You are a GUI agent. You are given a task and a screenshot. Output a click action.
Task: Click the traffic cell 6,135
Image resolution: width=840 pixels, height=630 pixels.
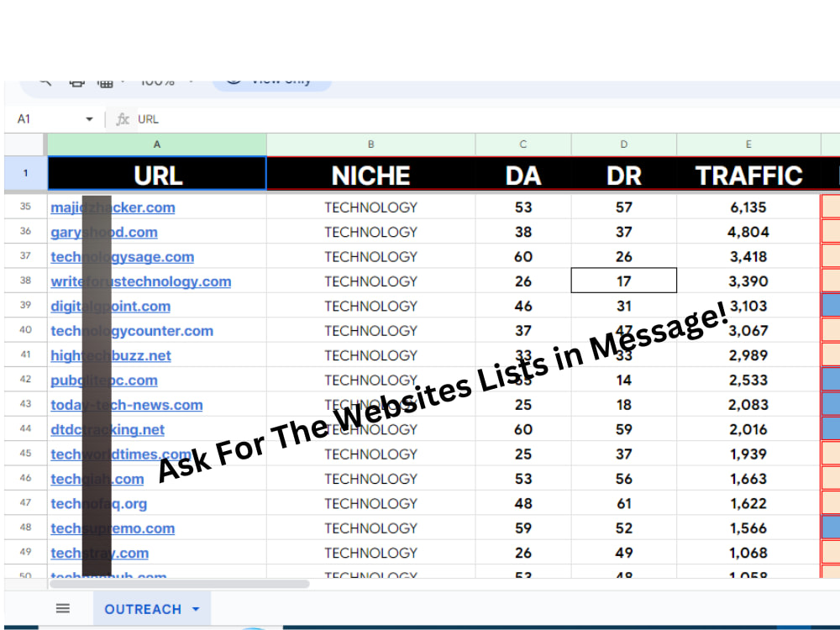pyautogui.click(x=749, y=207)
